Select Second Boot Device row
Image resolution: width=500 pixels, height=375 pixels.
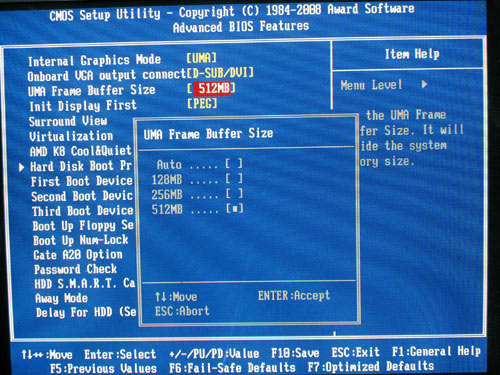coord(82,196)
